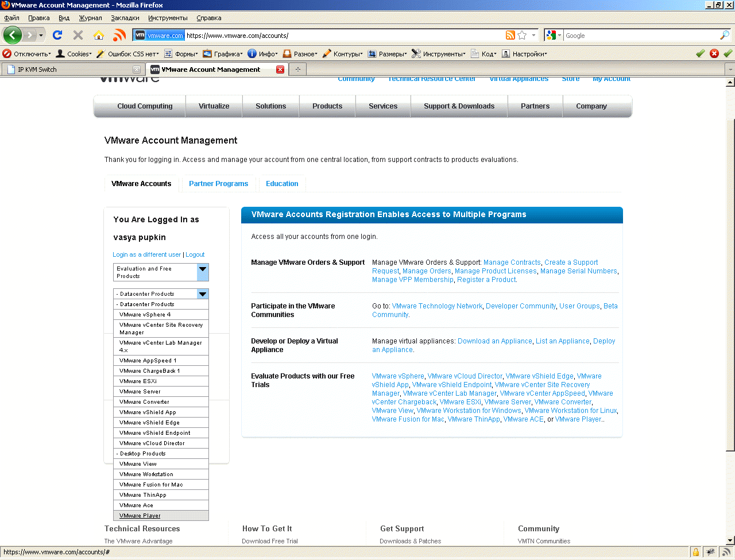Select VMware vCloud Director in the dropdown list

[x=161, y=443]
